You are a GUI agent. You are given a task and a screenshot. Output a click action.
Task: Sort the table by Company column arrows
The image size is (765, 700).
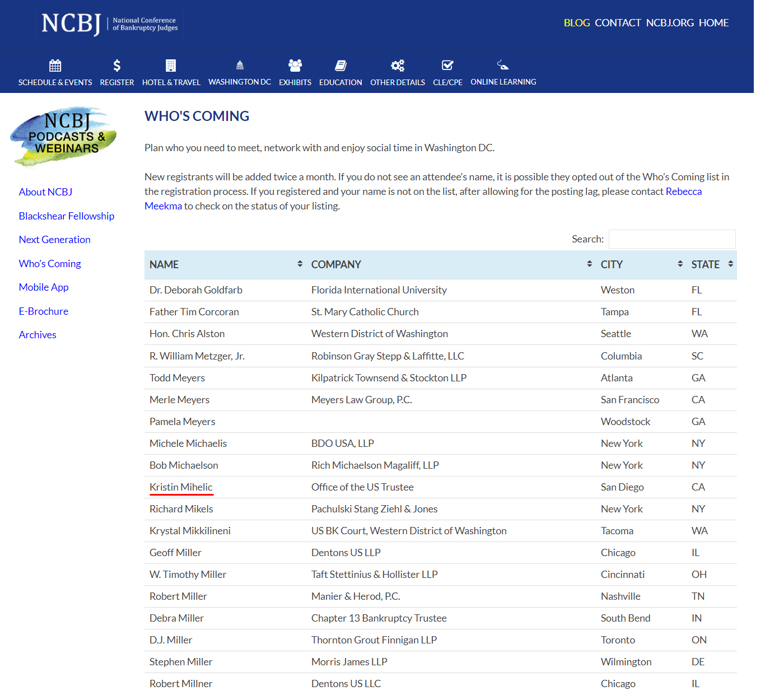click(x=589, y=264)
